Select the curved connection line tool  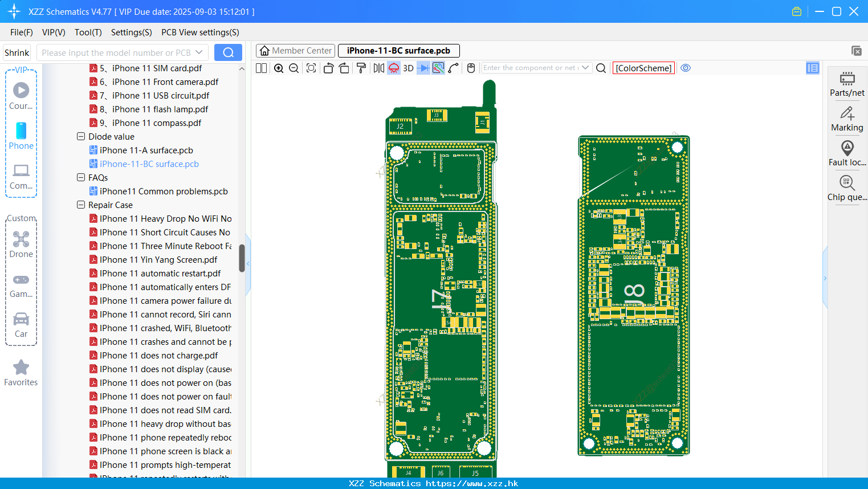(454, 68)
